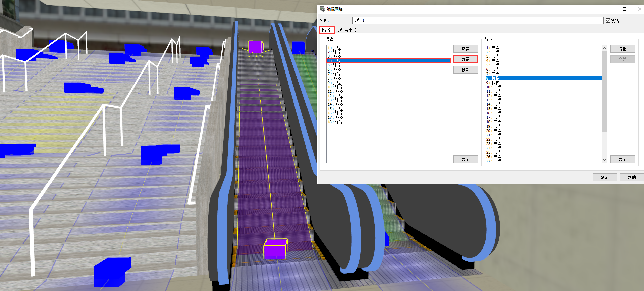Click the 节点 list scrollbar up arrow
Viewport: 644px width, 291px height.
tap(605, 48)
